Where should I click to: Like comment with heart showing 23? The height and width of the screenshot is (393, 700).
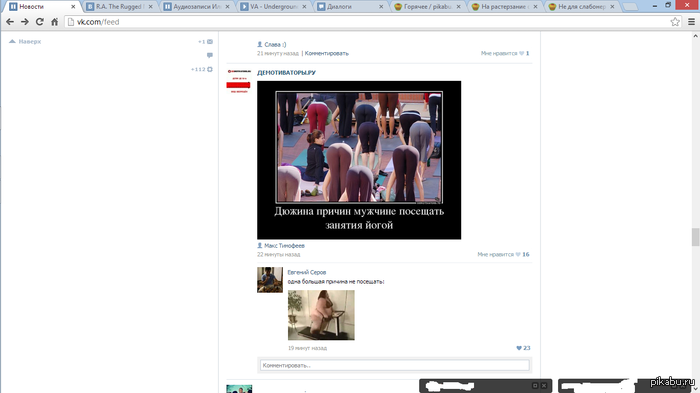[523, 348]
